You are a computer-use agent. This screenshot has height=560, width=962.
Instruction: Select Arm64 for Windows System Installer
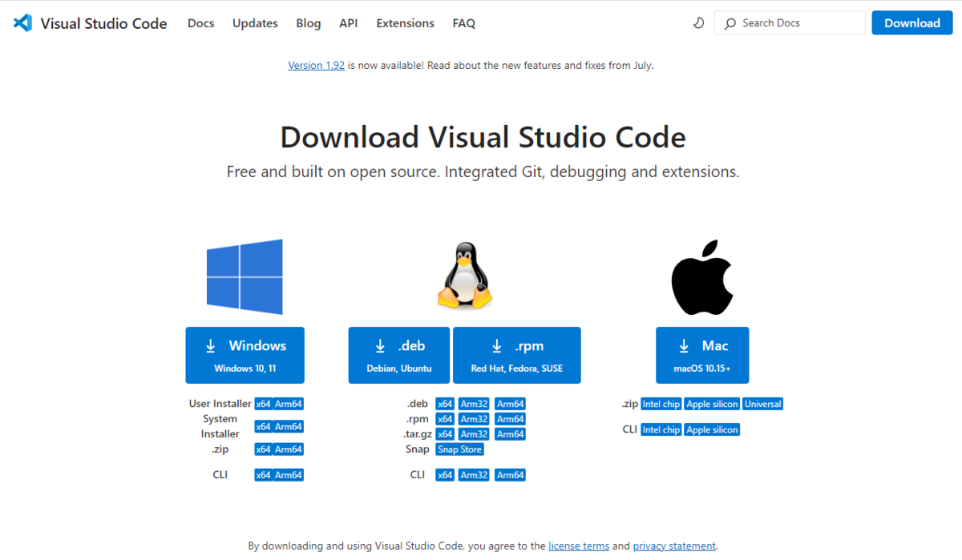(x=289, y=427)
